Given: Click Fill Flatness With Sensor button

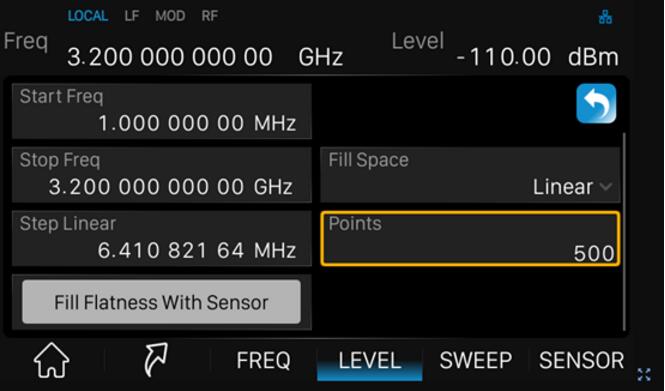Looking at the screenshot, I should [x=161, y=302].
